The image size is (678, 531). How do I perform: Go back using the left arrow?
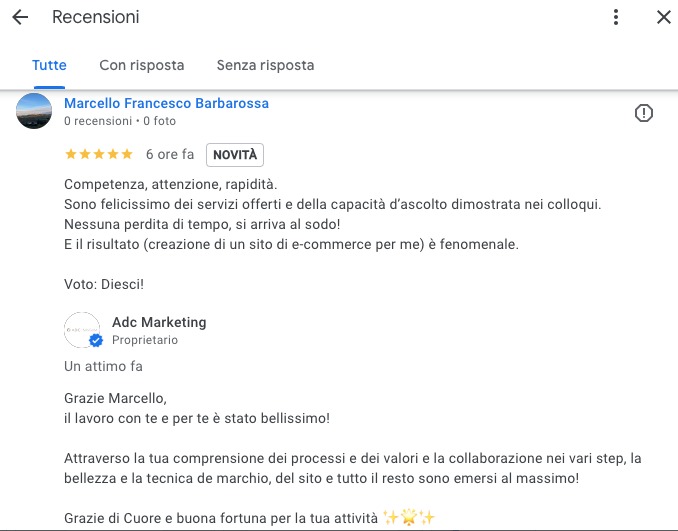tap(20, 17)
